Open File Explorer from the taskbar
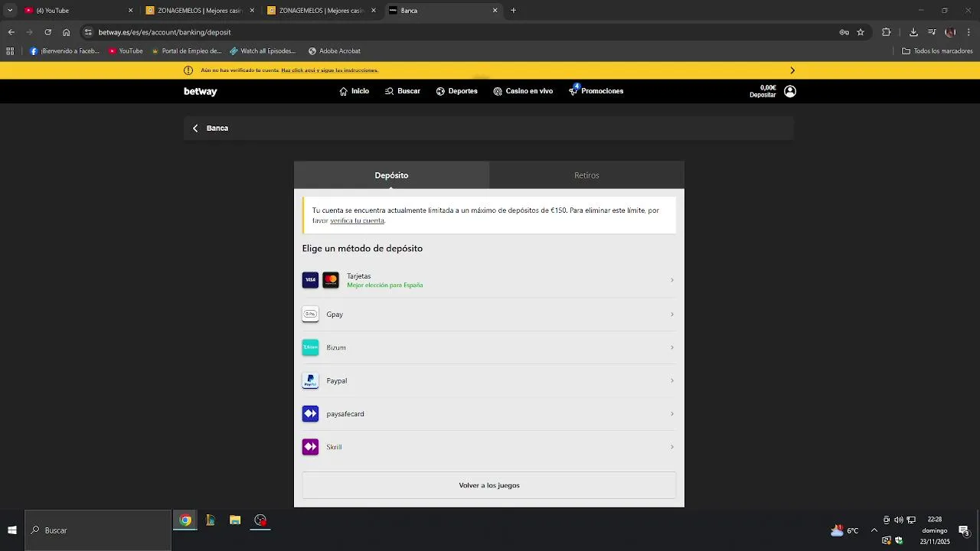The width and height of the screenshot is (980, 551). [235, 520]
